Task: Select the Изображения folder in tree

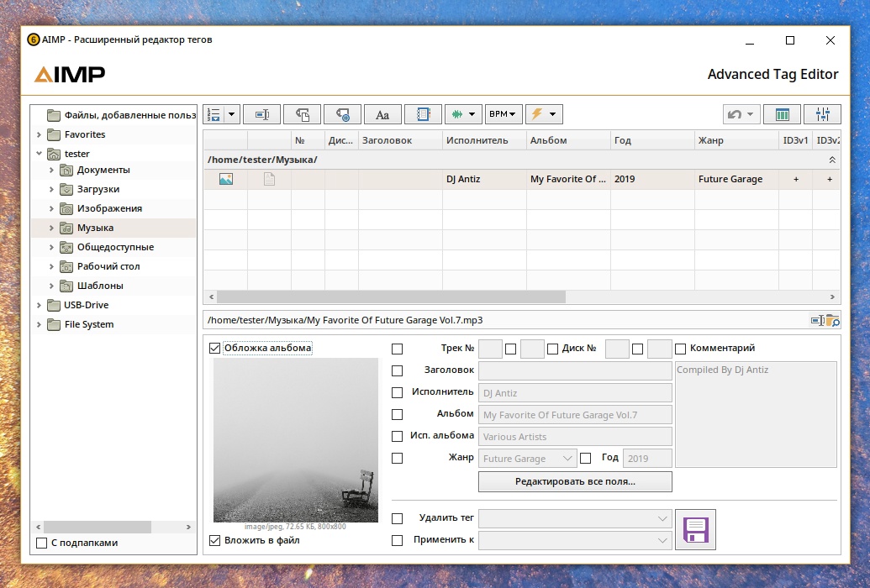Action: coord(109,208)
